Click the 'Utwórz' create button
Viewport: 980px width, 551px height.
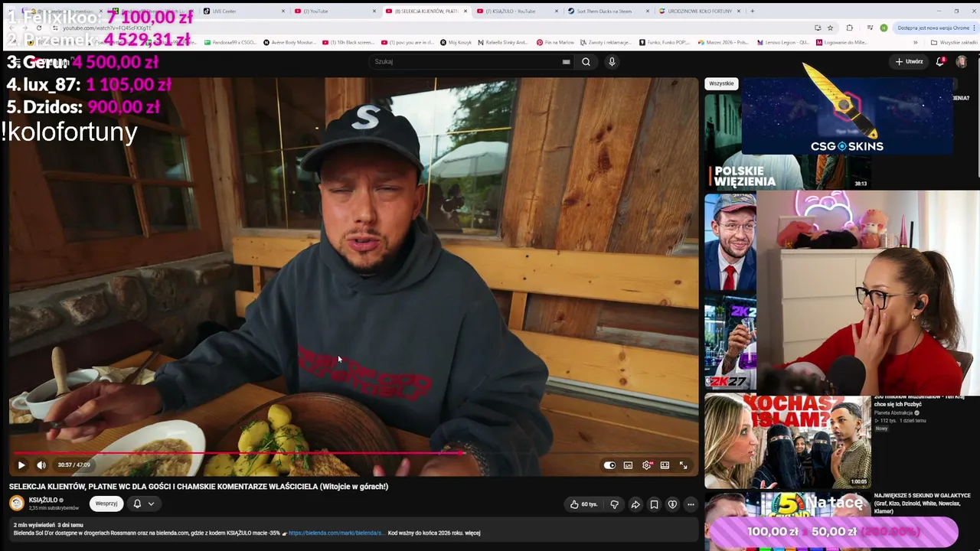point(910,61)
